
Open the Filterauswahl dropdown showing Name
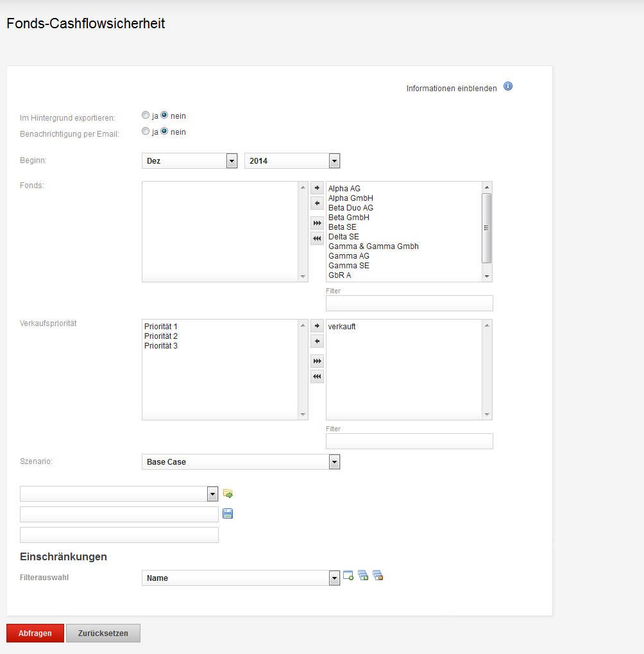(x=241, y=578)
